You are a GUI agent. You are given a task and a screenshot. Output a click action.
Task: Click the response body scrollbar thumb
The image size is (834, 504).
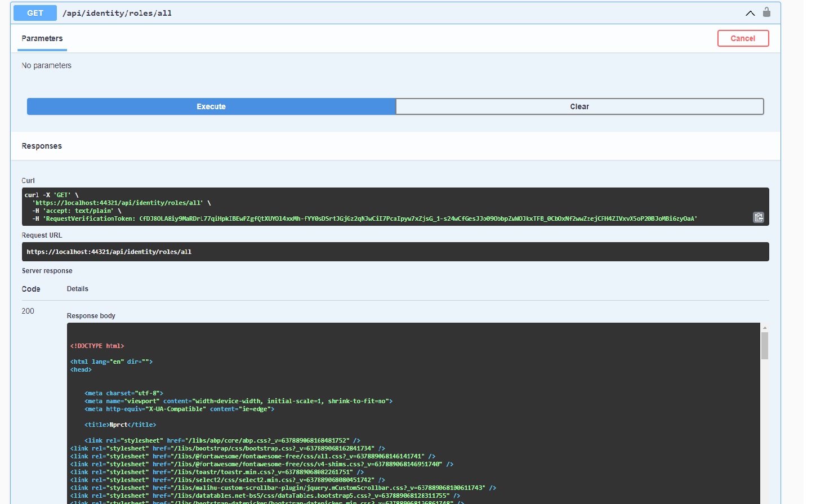tap(765, 345)
